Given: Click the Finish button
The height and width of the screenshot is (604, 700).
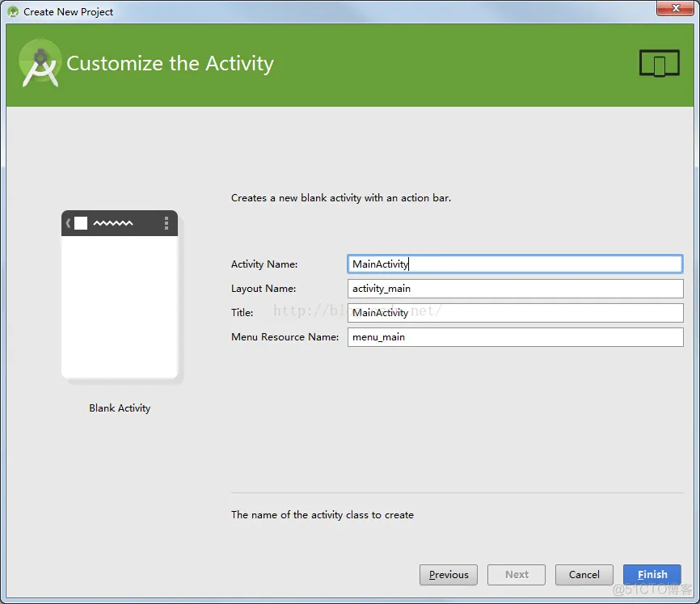Looking at the screenshot, I should [x=652, y=575].
